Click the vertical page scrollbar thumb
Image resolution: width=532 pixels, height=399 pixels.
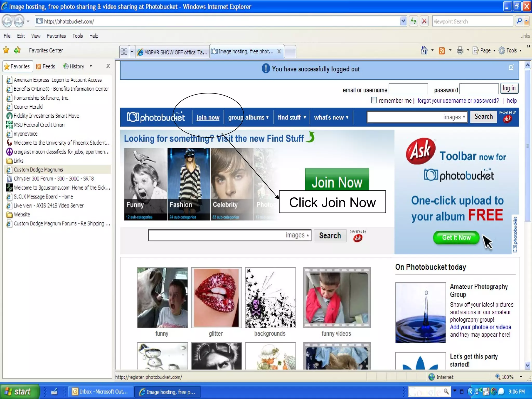(527, 145)
